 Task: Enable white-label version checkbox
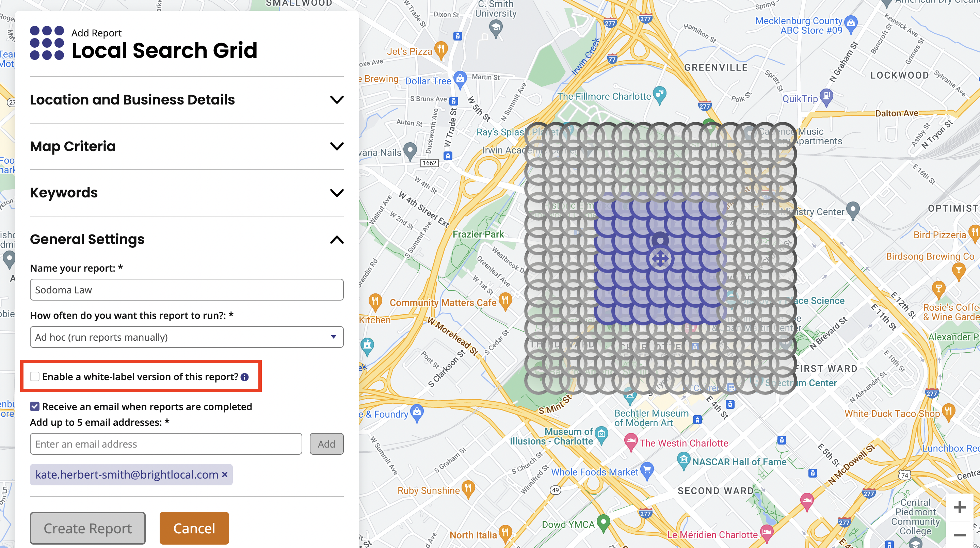[35, 376]
